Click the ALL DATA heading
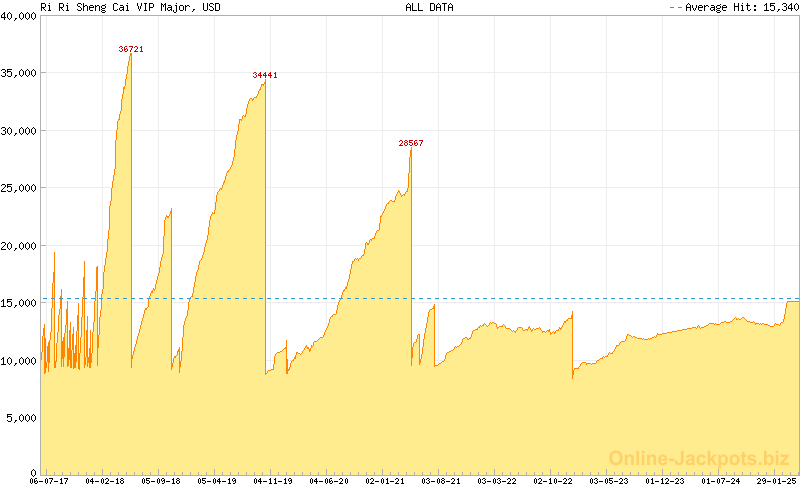Image resolution: width=800 pixels, height=490 pixels. [x=429, y=7]
